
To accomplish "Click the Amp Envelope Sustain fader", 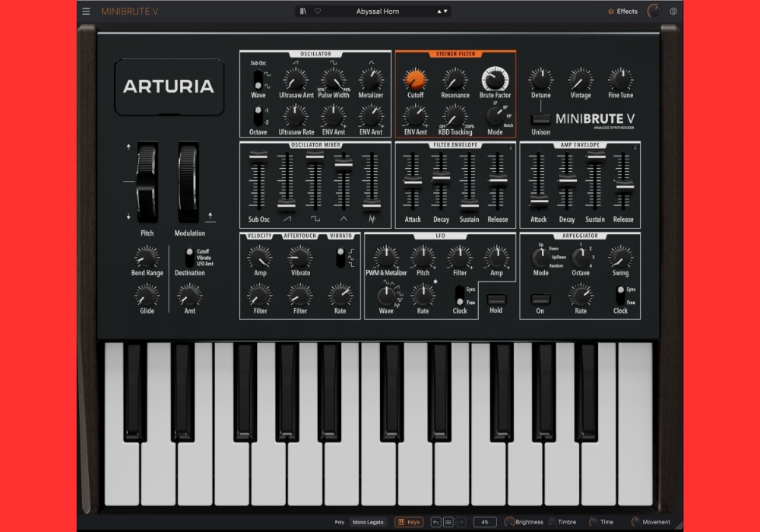I will click(x=596, y=156).
